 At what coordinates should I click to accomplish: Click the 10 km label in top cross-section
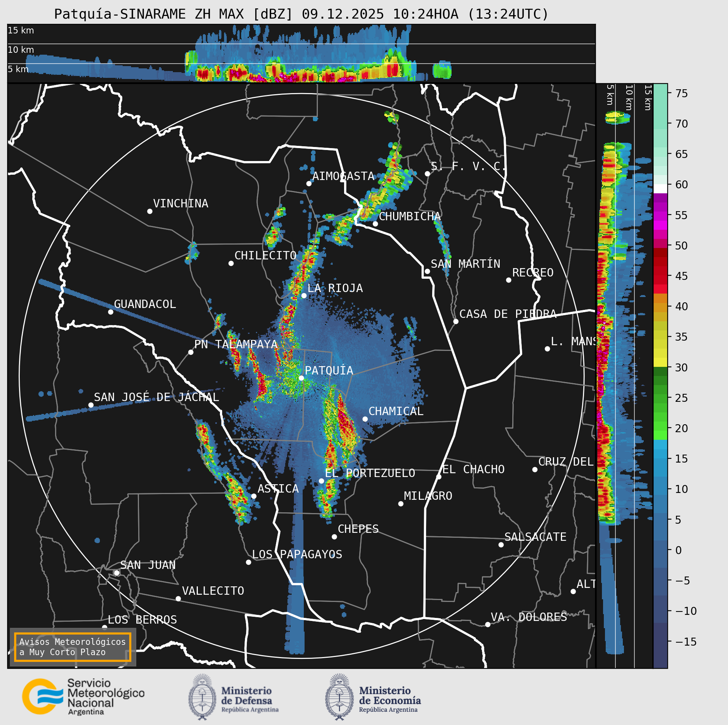point(21,50)
